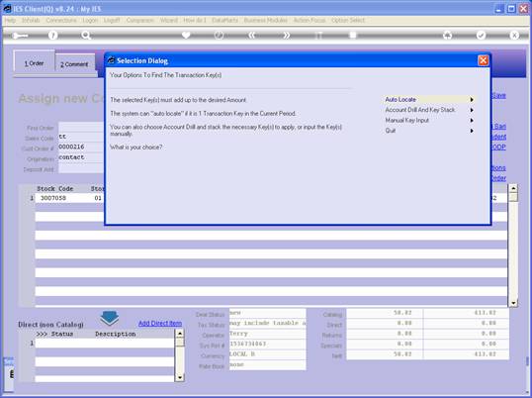Expand the Auto Locate option arrow

472,99
